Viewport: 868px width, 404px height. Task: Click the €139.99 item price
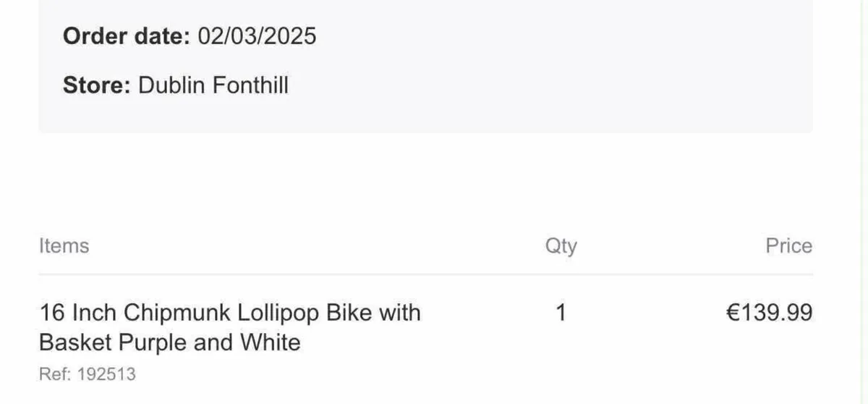pyautogui.click(x=769, y=313)
